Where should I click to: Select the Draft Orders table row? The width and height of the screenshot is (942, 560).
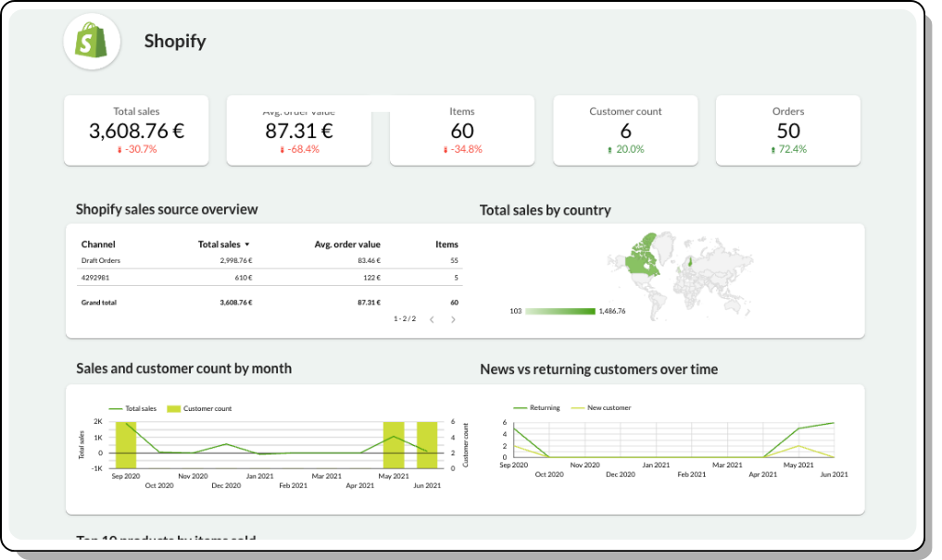coord(101,261)
